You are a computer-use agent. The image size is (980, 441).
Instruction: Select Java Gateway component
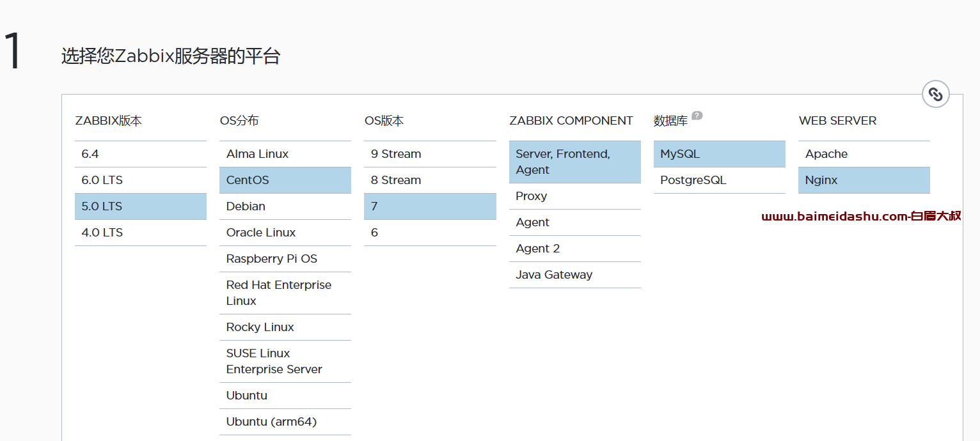[575, 275]
